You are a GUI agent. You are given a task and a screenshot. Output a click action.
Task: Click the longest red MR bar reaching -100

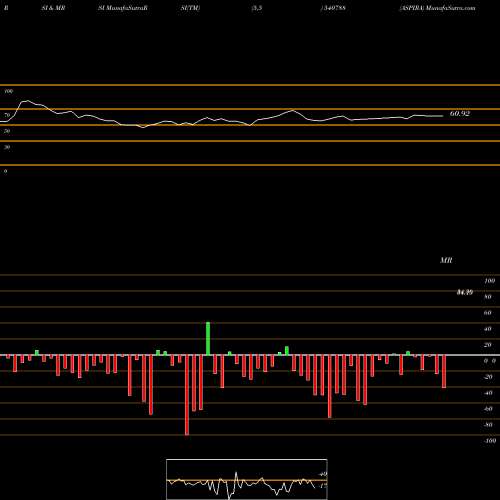[x=187, y=395]
